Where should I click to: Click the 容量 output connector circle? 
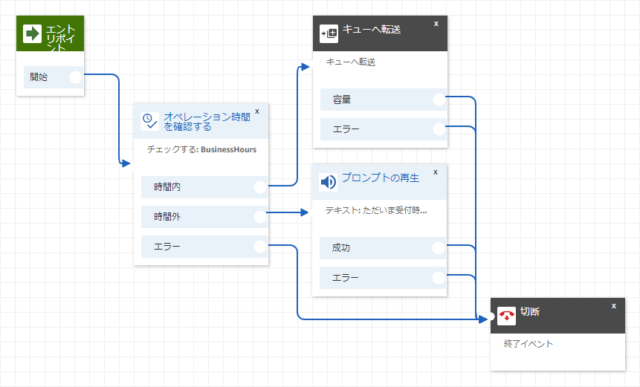click(439, 99)
